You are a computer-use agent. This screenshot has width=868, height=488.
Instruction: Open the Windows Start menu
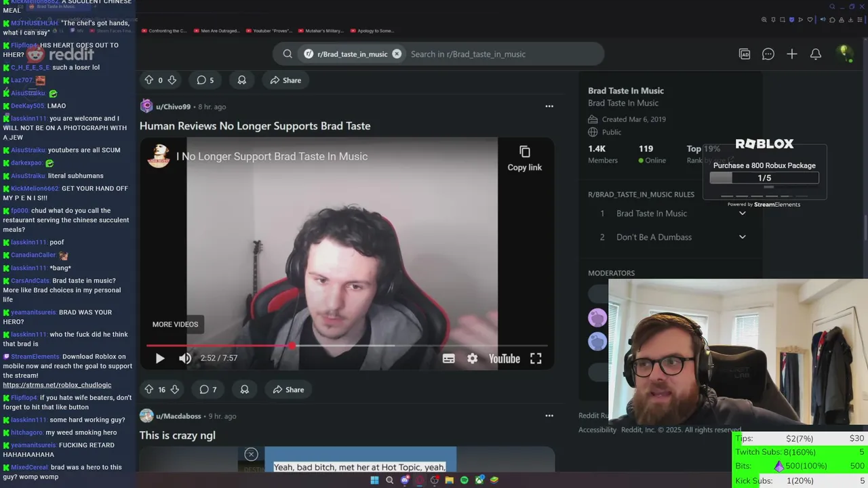point(374,480)
